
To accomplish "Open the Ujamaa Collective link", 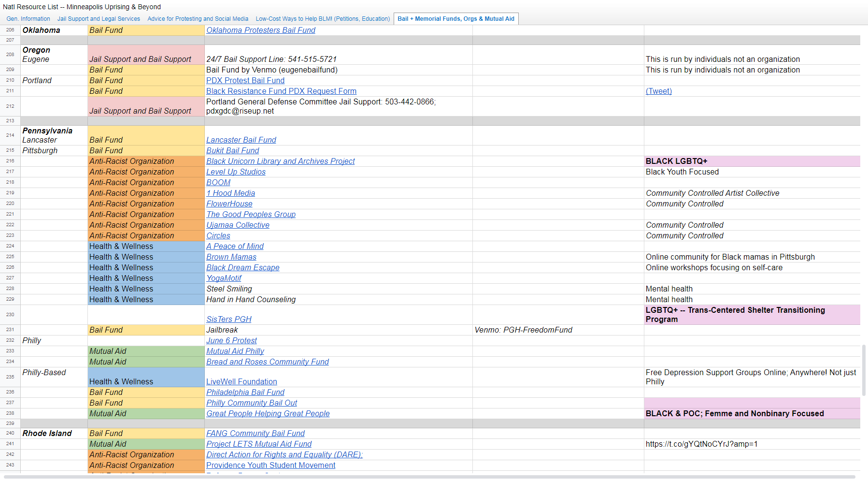I will click(238, 225).
